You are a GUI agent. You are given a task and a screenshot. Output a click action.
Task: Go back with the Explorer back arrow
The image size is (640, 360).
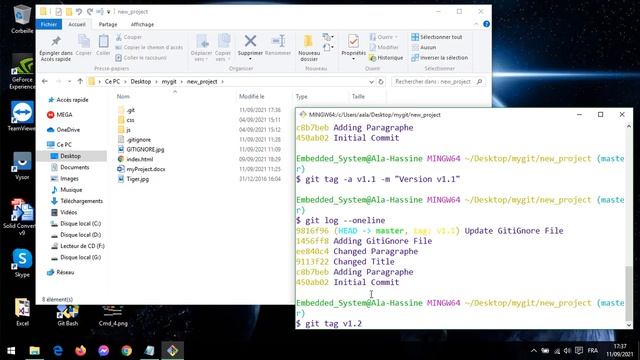pyautogui.click(x=45, y=82)
